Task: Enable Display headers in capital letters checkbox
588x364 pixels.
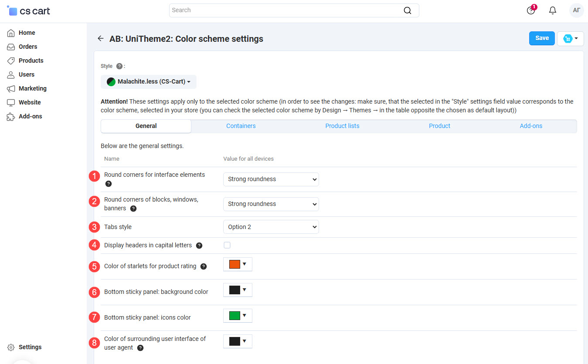Action: 227,245
